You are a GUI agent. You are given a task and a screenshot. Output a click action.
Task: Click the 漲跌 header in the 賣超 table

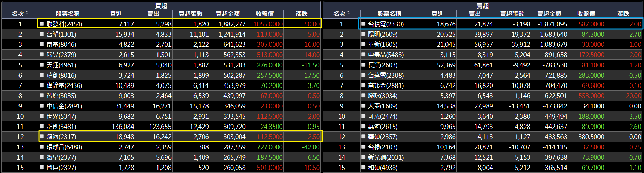pos(623,14)
